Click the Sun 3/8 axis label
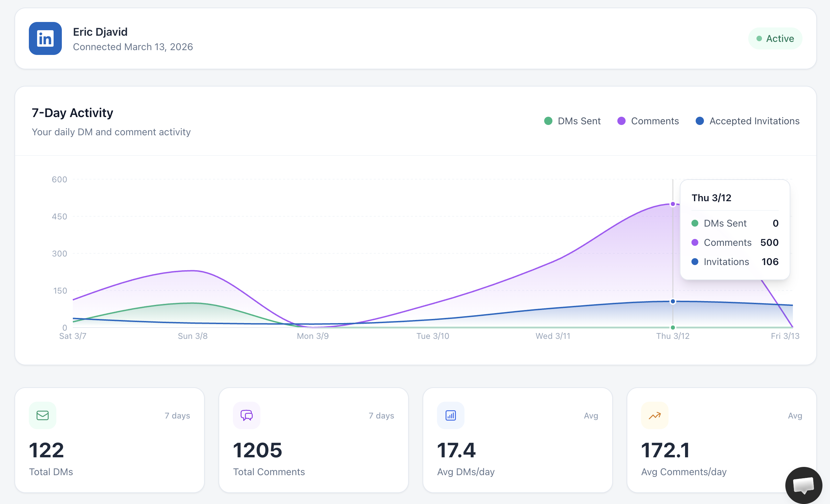 192,336
